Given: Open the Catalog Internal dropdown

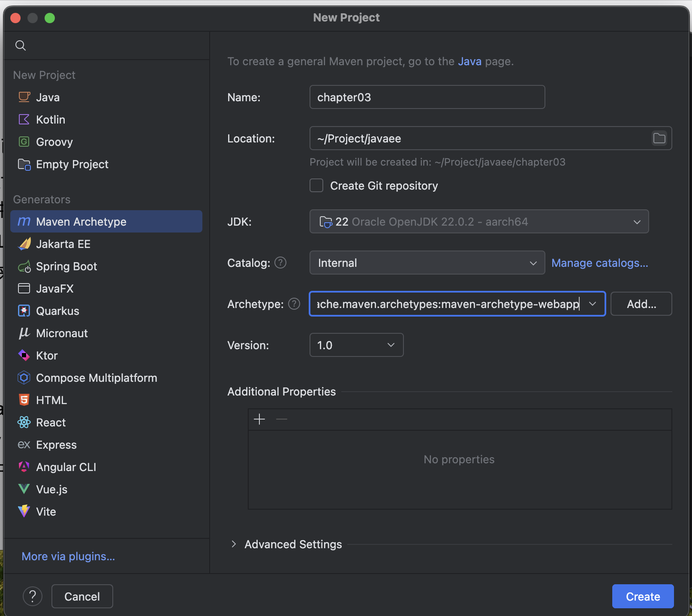Looking at the screenshot, I should 427,263.
